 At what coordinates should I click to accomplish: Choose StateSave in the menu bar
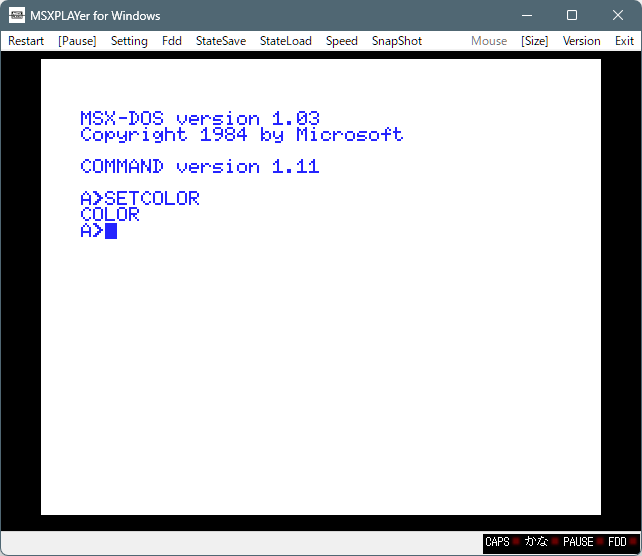[x=221, y=41]
